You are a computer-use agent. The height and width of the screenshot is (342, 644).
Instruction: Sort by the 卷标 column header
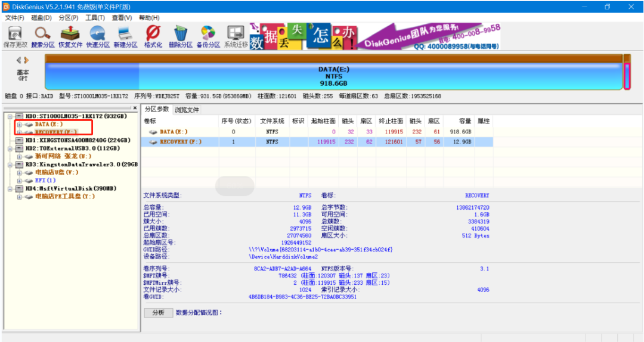point(180,121)
